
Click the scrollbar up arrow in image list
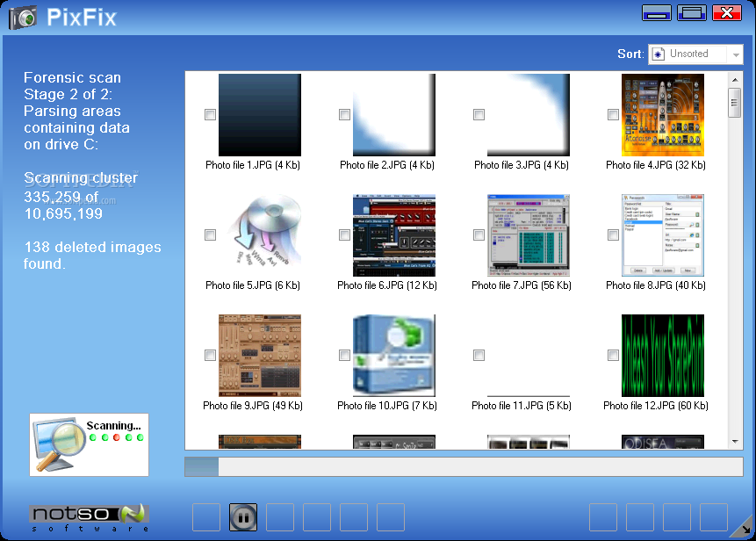(x=735, y=80)
